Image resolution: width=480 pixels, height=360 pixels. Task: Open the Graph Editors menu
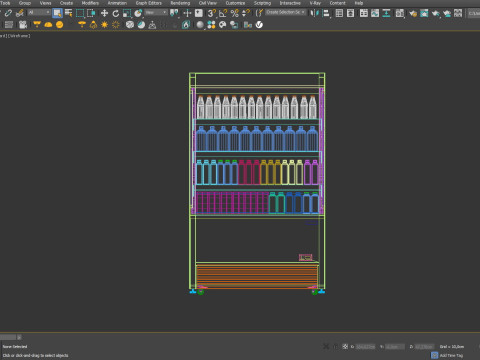149,3
